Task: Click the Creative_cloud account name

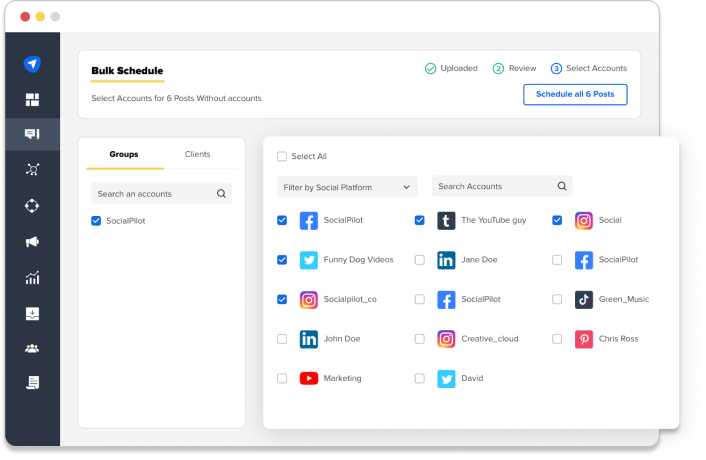Action: (490, 339)
